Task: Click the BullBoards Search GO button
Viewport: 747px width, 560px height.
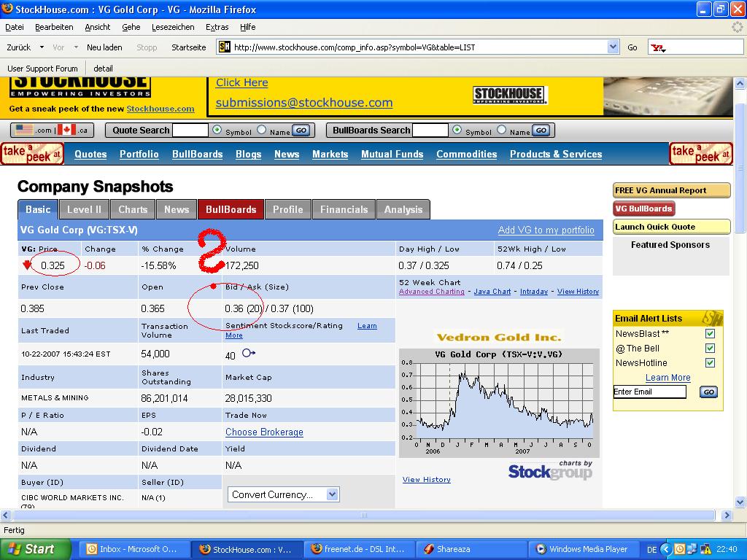Action: pyautogui.click(x=541, y=131)
